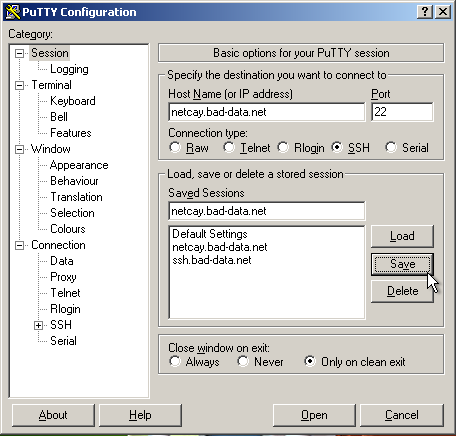
Task: Click the Help button
Action: pyautogui.click(x=140, y=415)
